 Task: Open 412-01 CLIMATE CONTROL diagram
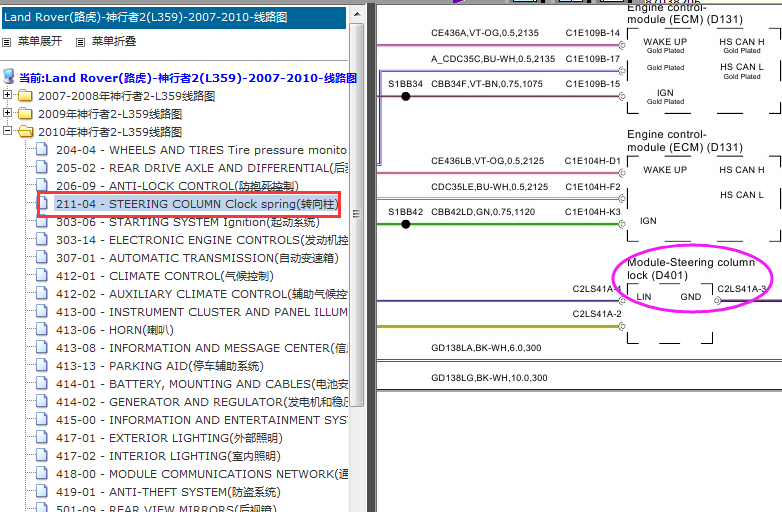coord(165,276)
